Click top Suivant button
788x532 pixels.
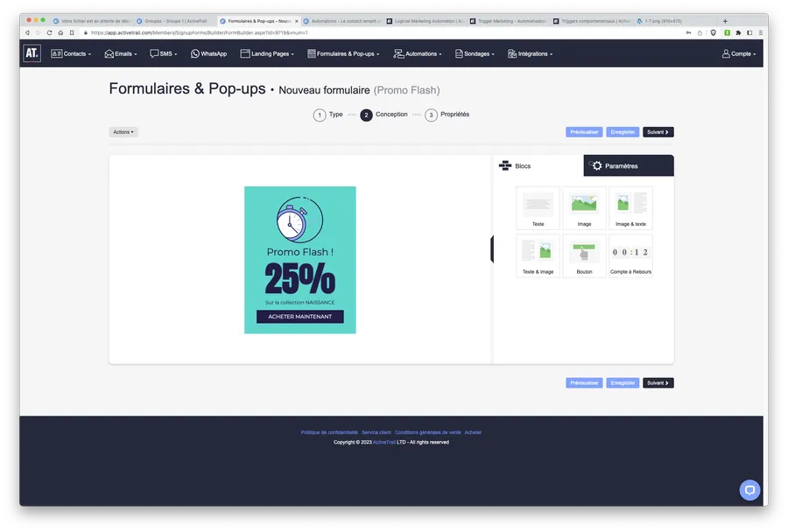point(658,132)
